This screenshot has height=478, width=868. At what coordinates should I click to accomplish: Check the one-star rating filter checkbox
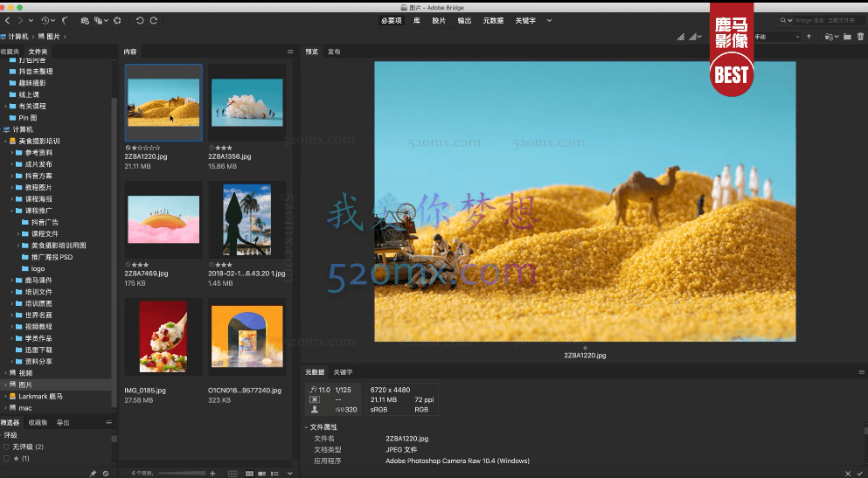point(7,458)
